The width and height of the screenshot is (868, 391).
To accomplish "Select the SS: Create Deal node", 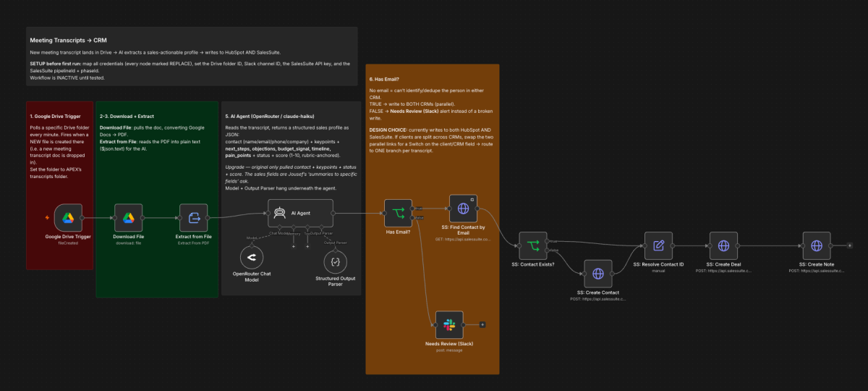I will pyautogui.click(x=723, y=245).
